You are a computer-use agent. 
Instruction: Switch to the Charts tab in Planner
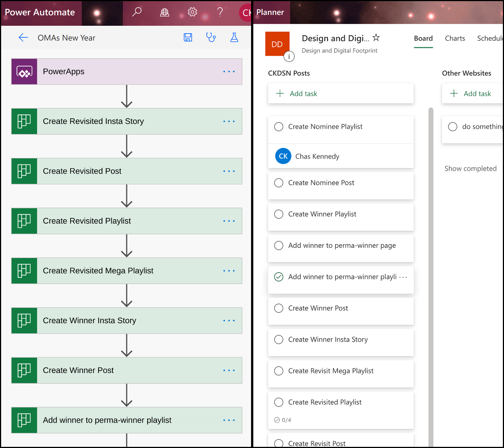click(x=455, y=38)
